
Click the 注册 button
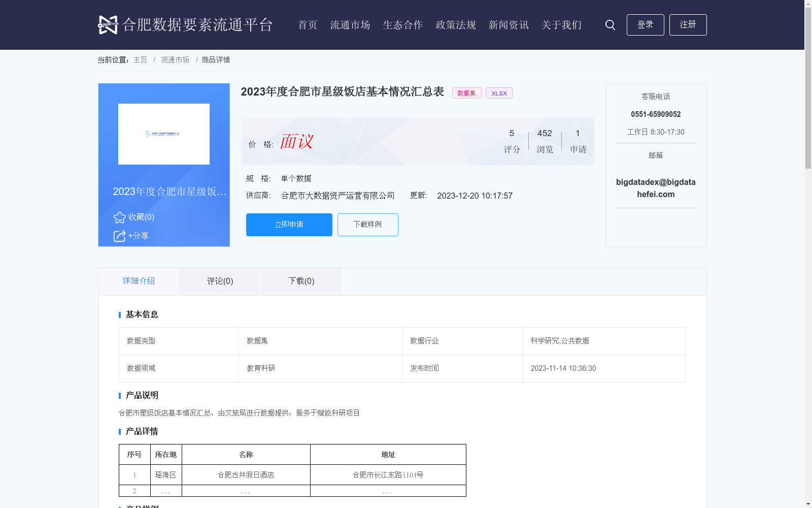688,25
